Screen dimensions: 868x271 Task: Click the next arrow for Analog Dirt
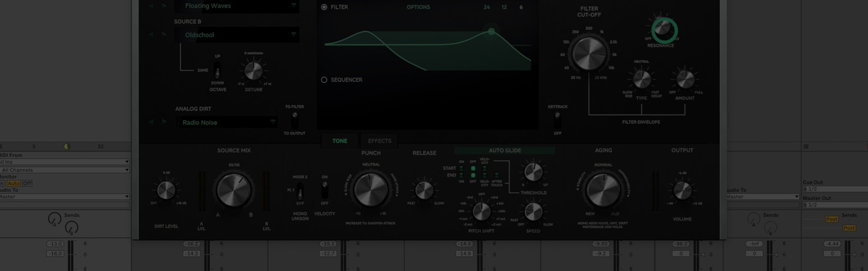pos(164,122)
